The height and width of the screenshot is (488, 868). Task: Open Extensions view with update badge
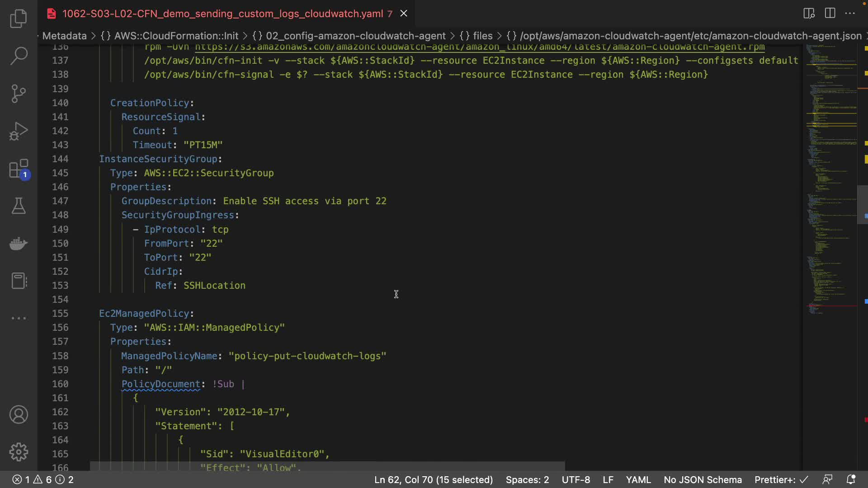tap(19, 169)
